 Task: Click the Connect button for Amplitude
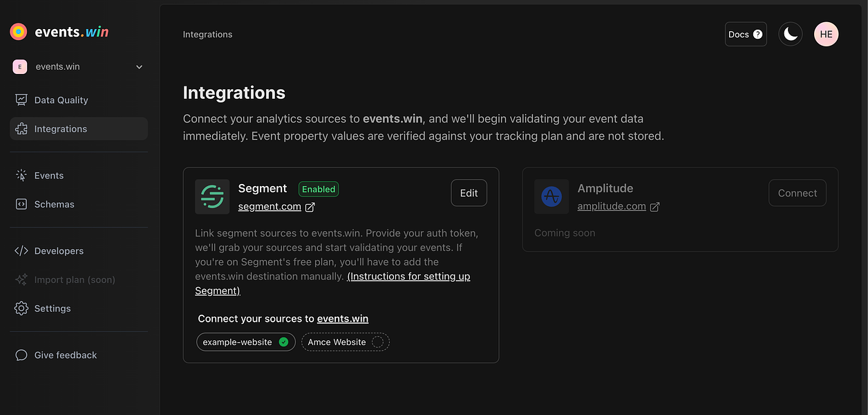[x=798, y=194]
